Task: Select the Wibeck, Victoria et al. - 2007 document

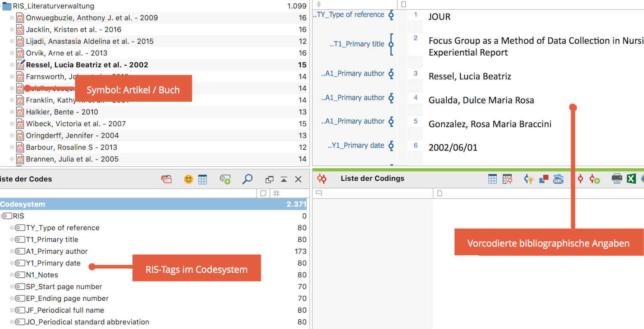Action: [76, 124]
